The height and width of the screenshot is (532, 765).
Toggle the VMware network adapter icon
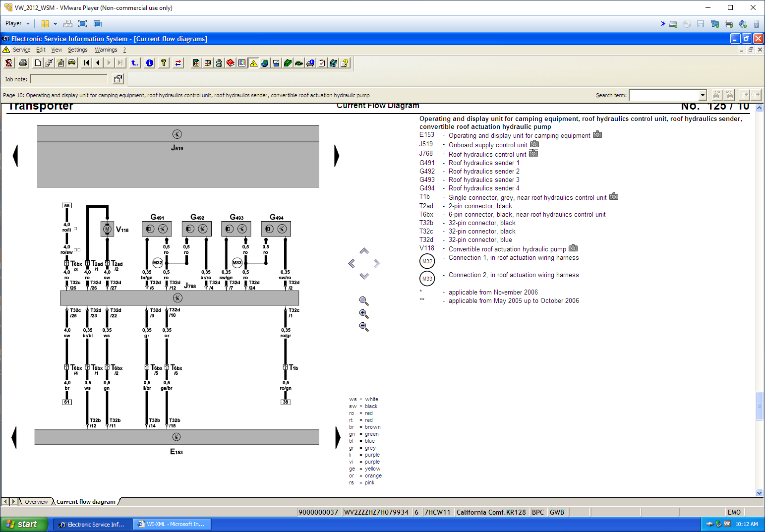point(714,24)
